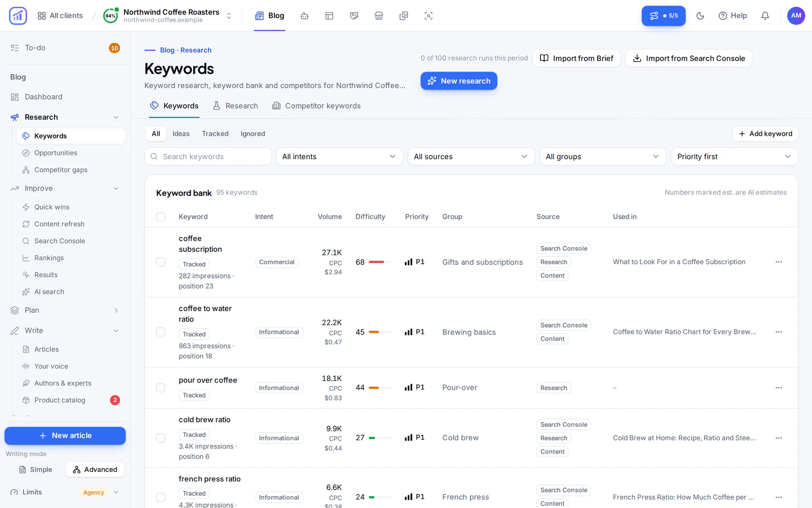The height and width of the screenshot is (508, 812).
Task: Toggle dark mode moon icon
Action: tap(700, 16)
